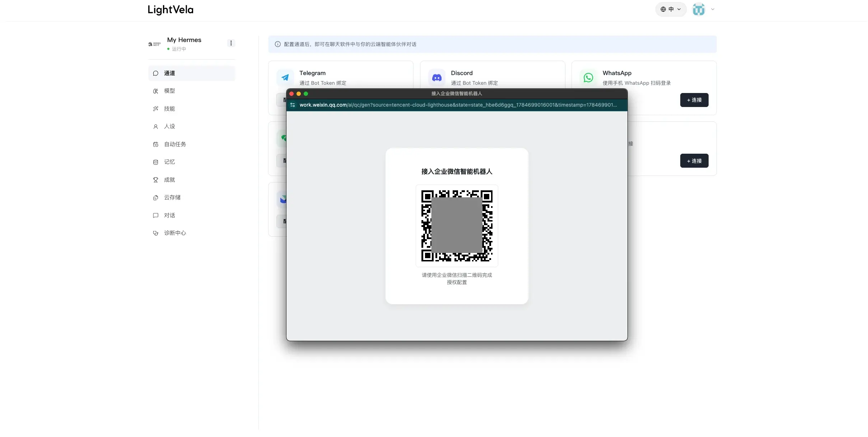Open the My Hermes three-dot menu
Screen dimensions: 868x437
click(x=231, y=43)
